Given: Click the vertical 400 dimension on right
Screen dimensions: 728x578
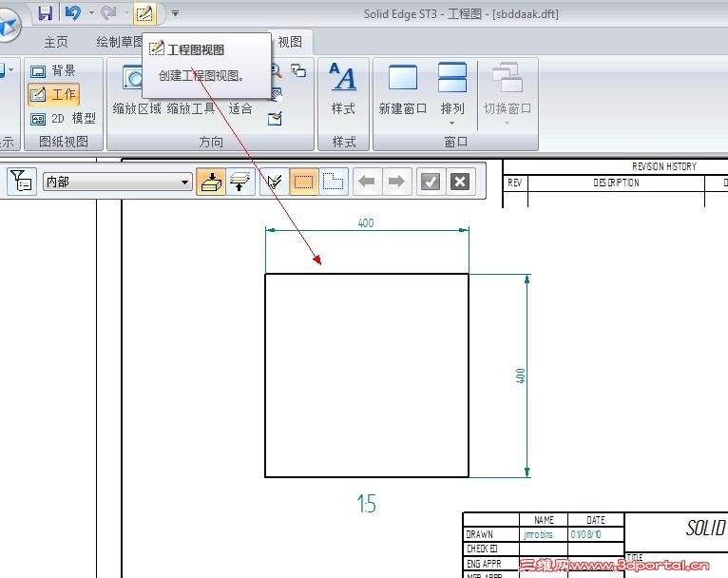Looking at the screenshot, I should 521,376.
